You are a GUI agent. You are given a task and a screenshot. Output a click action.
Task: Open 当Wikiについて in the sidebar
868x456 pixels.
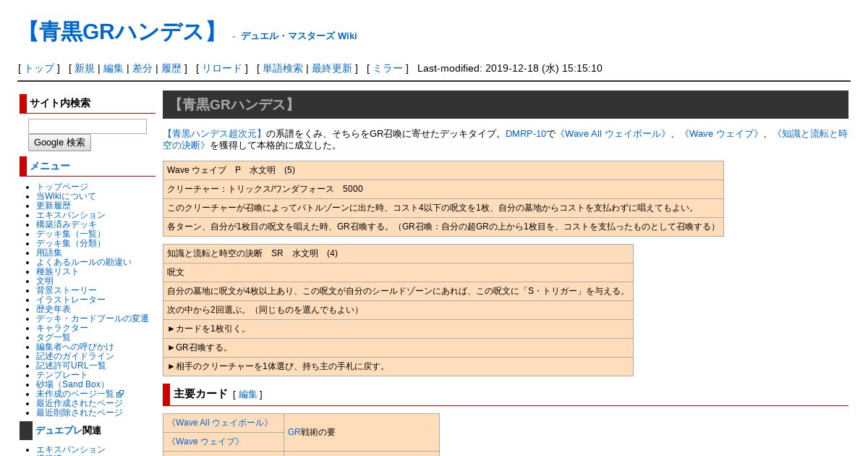(x=66, y=196)
